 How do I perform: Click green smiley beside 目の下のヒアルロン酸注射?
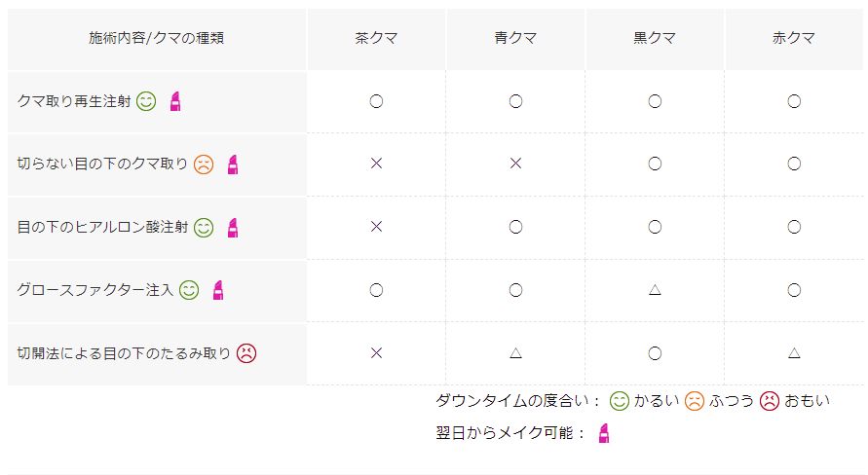(203, 228)
